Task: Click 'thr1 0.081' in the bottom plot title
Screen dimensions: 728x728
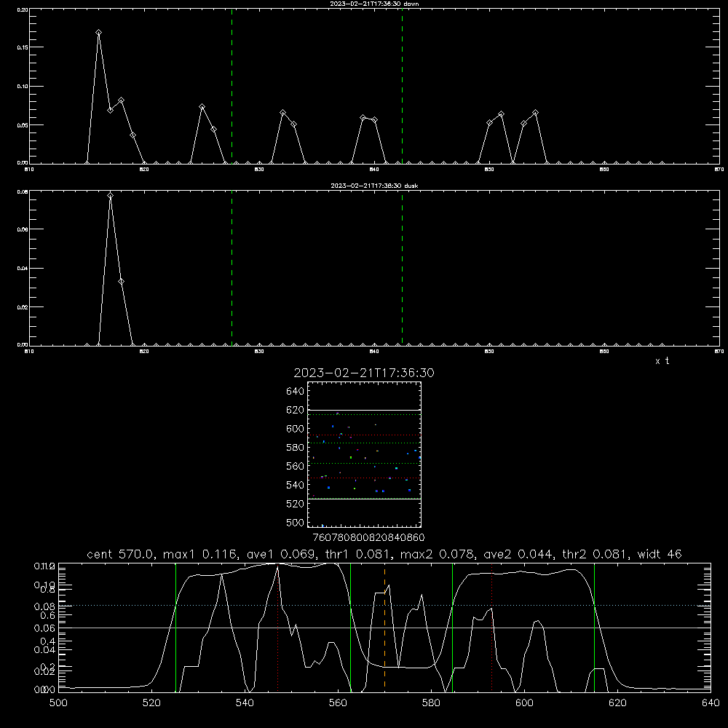Action: [360, 554]
